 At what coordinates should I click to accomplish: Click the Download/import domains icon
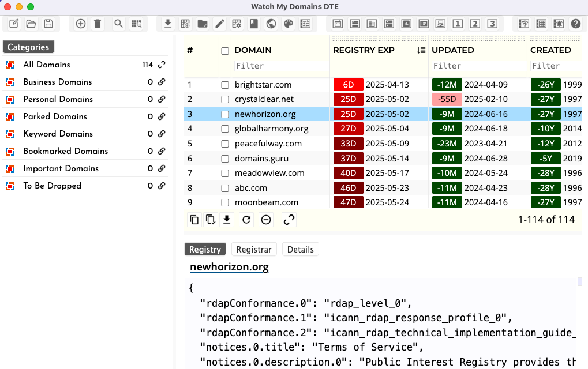[167, 24]
